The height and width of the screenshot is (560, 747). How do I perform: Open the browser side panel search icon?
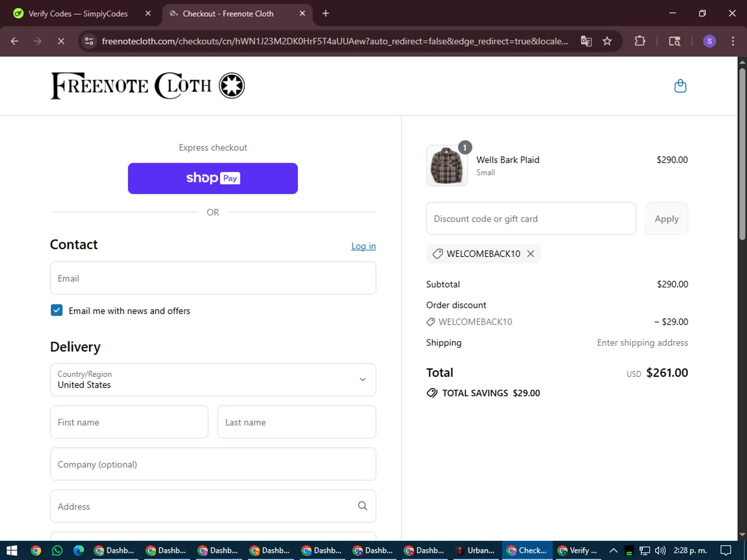pos(674,41)
